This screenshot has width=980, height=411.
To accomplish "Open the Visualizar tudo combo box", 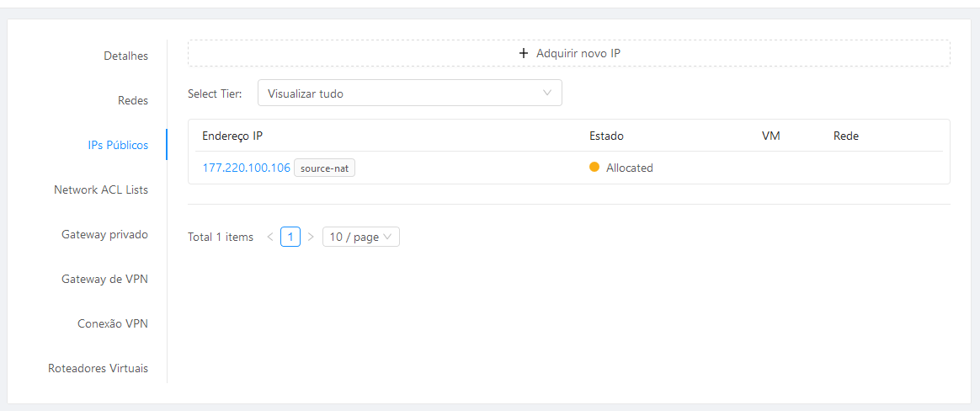I will (x=409, y=93).
